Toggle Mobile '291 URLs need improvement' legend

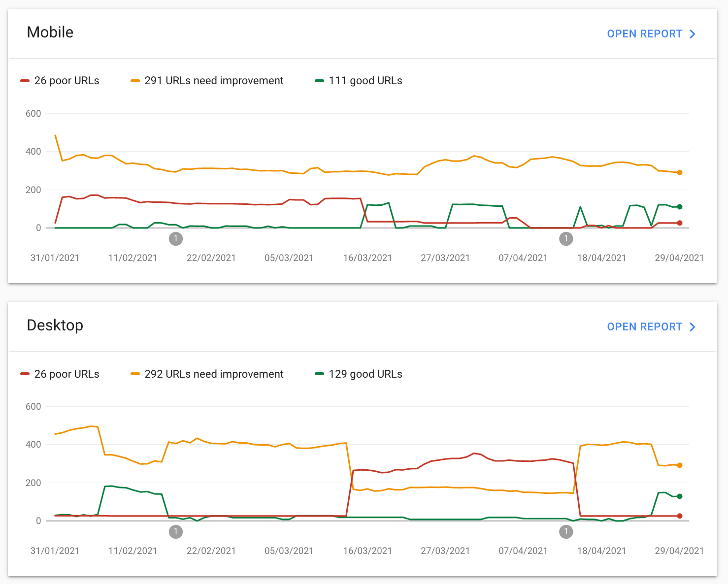(x=207, y=81)
